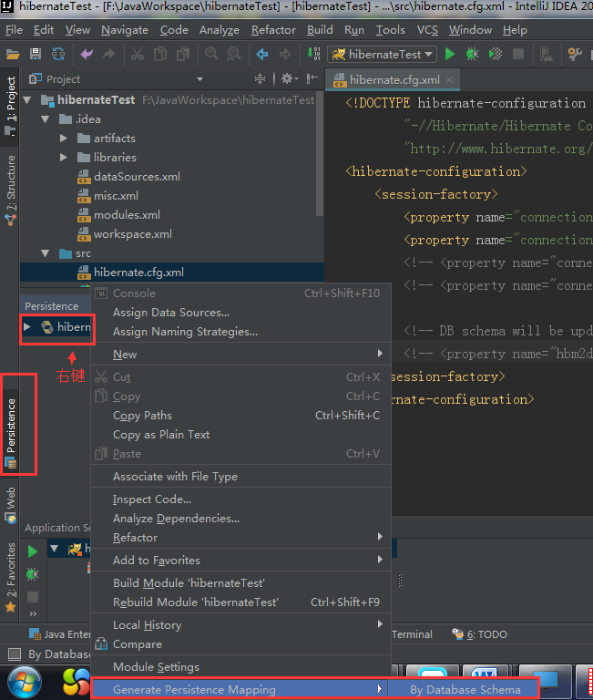Run hibernateTest with green play icon
Screen dimensions: 593x700
pyautogui.click(x=450, y=54)
